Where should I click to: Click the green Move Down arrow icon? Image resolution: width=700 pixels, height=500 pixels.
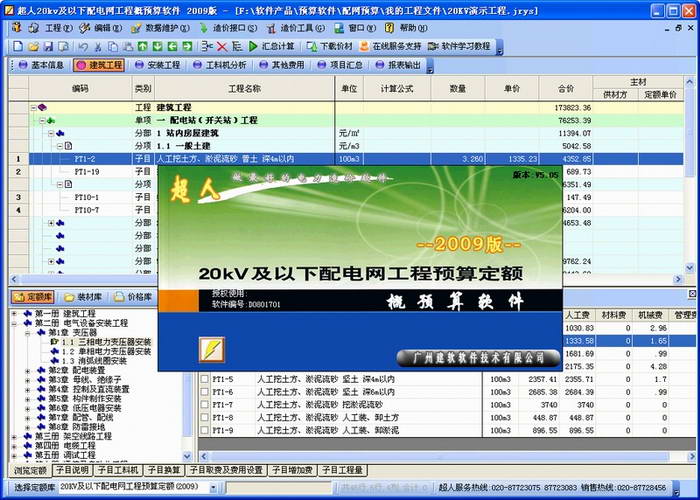(158, 46)
